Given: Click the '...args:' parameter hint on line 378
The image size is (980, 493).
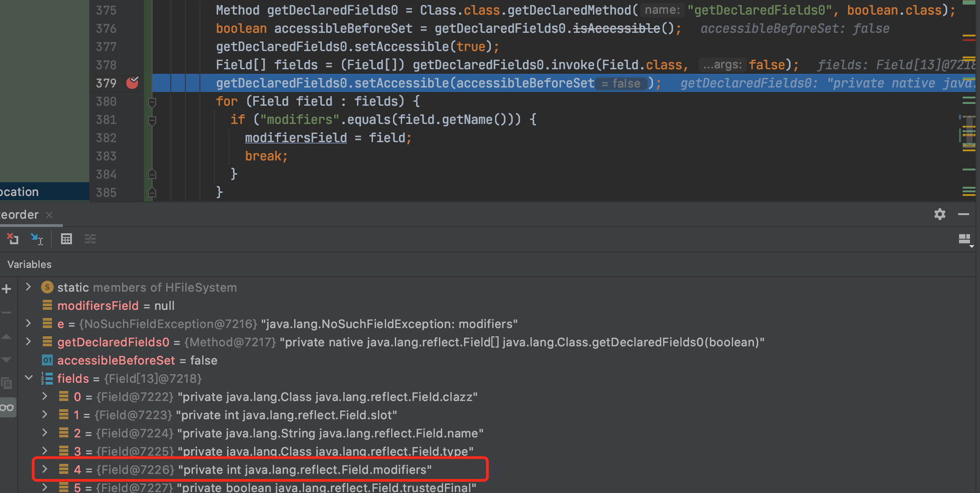Looking at the screenshot, I should [x=722, y=65].
